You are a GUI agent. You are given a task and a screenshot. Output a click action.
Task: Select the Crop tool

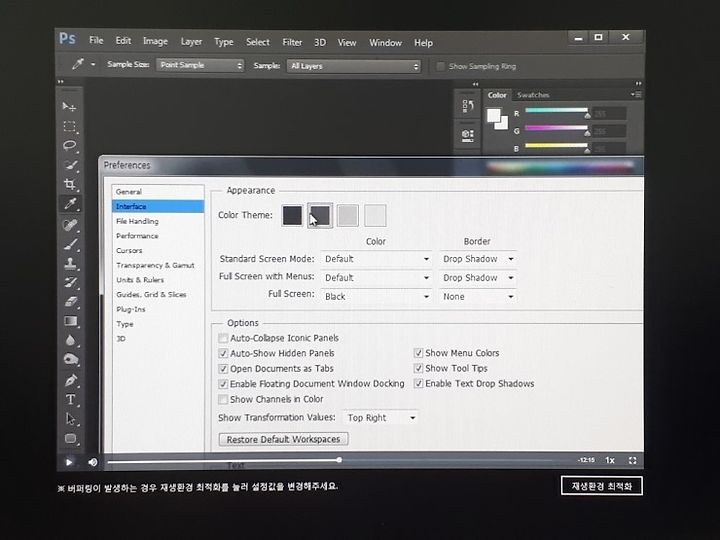coord(70,184)
